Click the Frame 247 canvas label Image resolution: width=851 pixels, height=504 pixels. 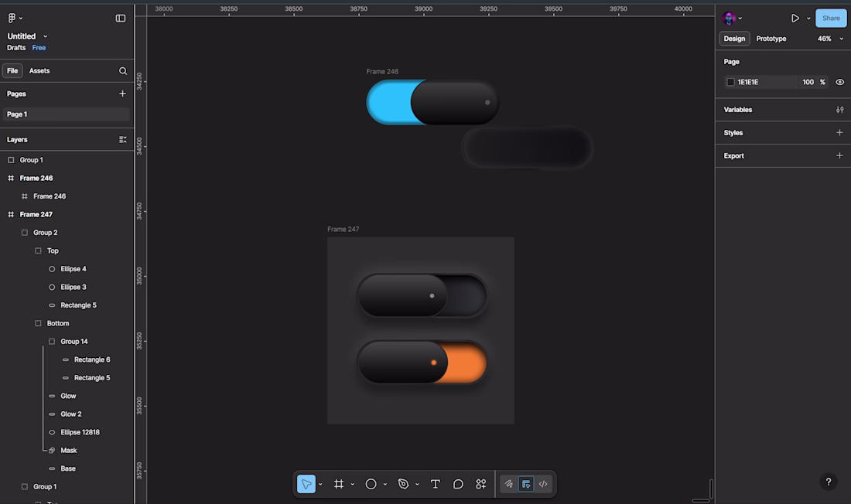click(343, 229)
